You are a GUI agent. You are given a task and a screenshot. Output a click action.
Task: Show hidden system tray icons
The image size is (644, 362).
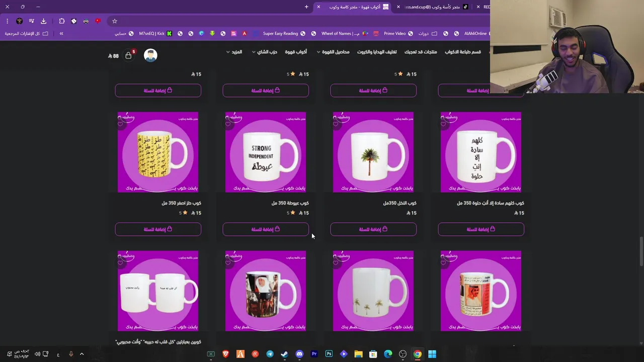tap(82, 354)
